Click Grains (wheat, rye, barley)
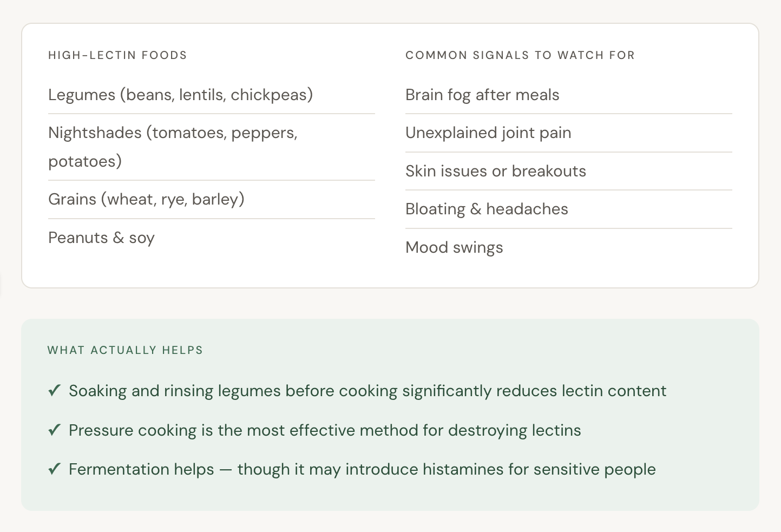 pos(146,199)
